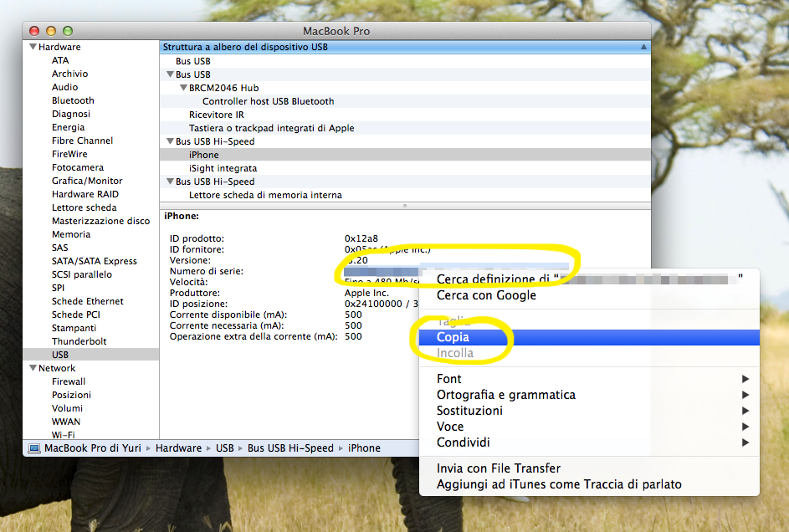Select Controller host USB Bluetooth row

click(x=405, y=101)
